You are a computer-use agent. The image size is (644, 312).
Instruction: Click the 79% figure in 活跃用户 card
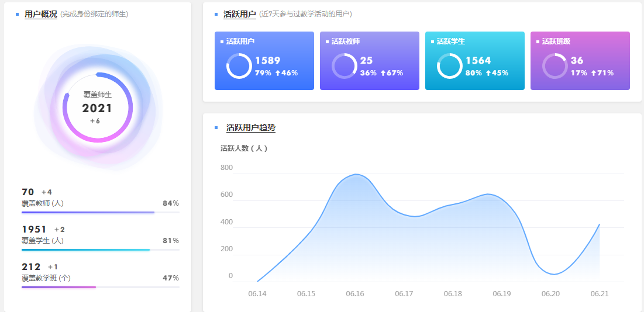pos(263,74)
